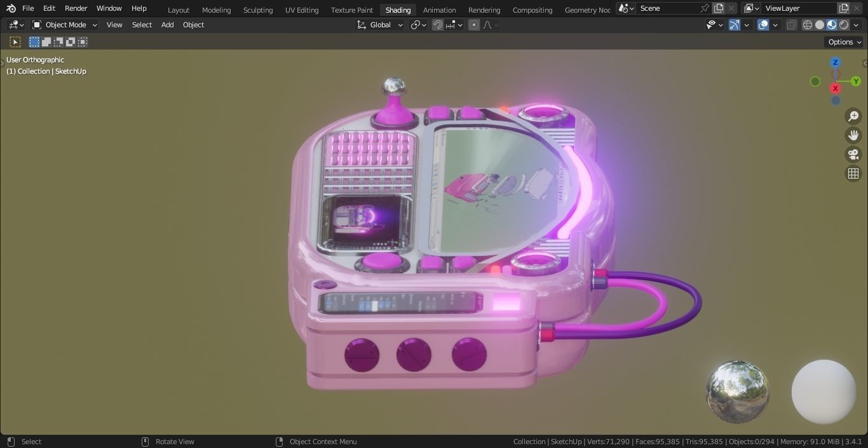Image resolution: width=868 pixels, height=448 pixels.
Task: Select the Rendered viewport shading icon
Action: point(843,25)
